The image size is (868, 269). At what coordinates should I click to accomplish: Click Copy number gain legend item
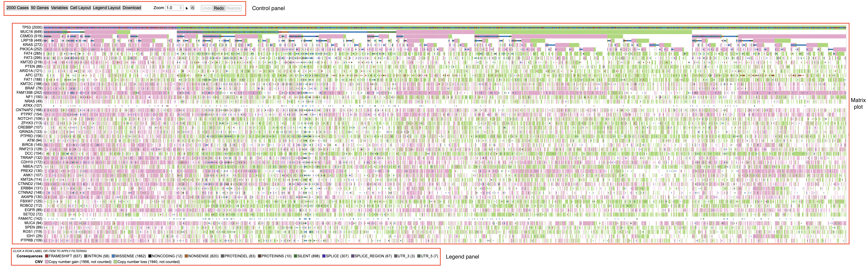(79, 262)
